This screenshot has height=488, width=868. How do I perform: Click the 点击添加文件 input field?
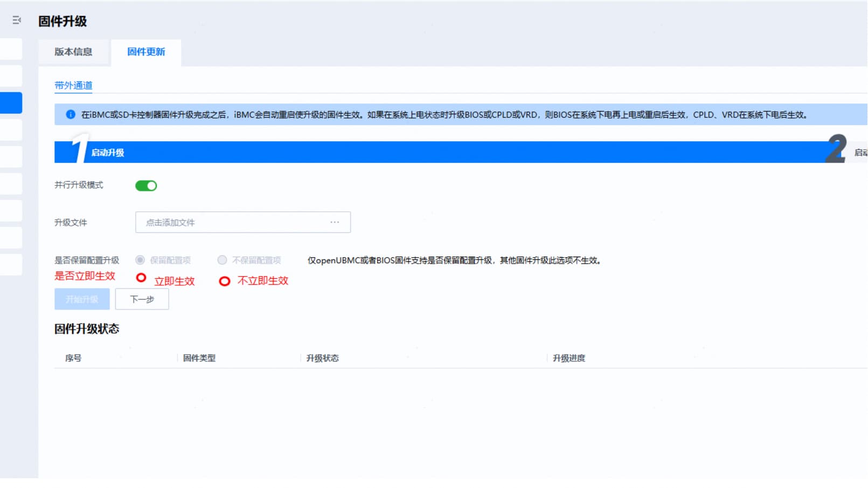click(x=232, y=222)
